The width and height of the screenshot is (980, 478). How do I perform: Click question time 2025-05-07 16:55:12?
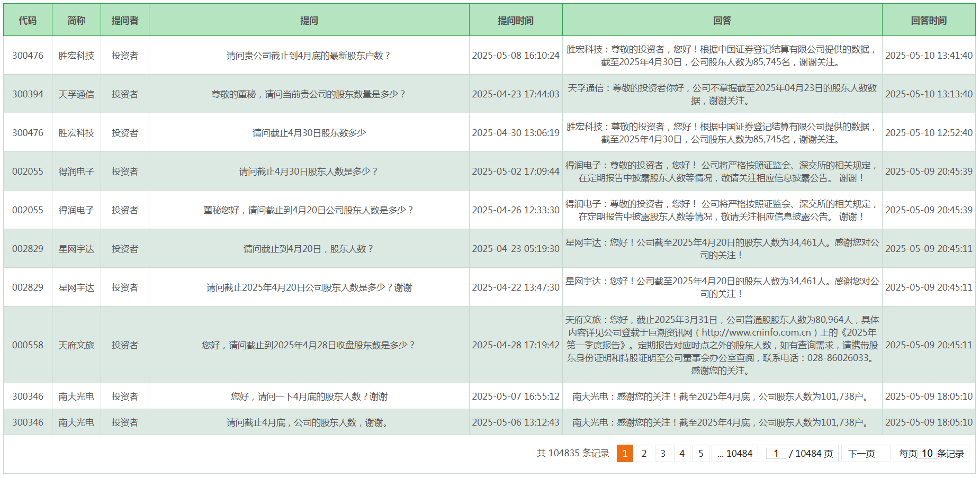pos(516,396)
